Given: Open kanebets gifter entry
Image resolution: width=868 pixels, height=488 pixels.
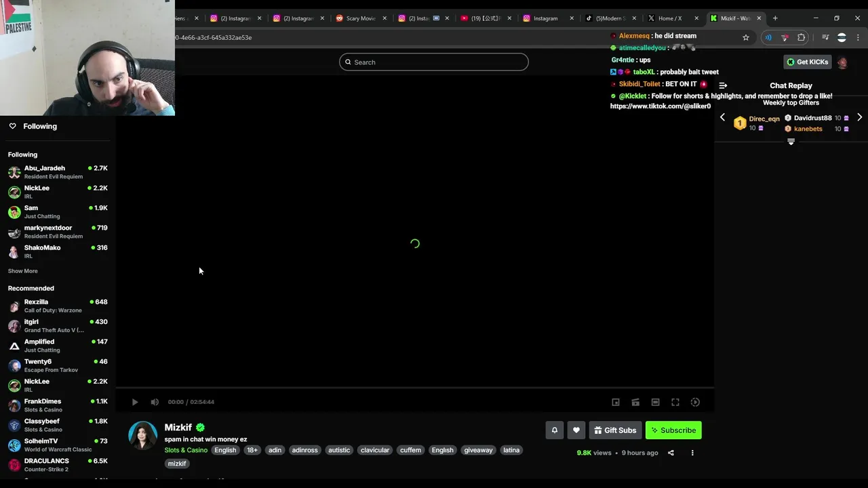Looking at the screenshot, I should pos(816,129).
